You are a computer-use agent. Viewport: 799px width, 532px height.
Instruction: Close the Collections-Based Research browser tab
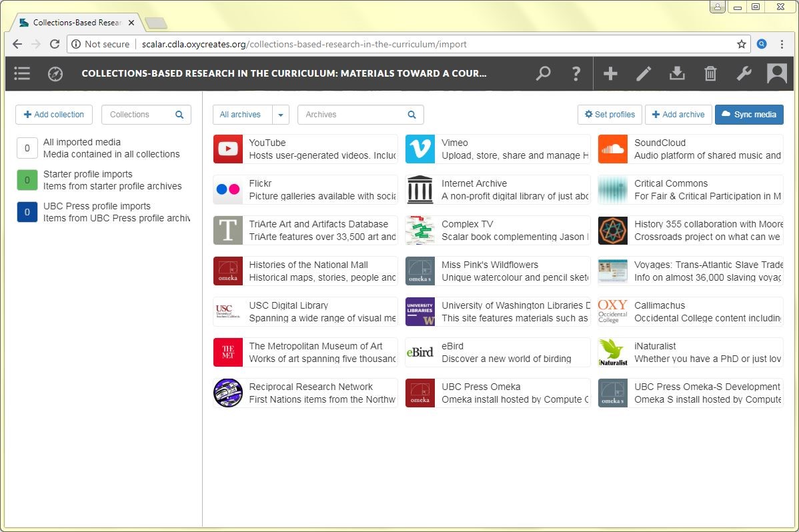[x=131, y=23]
